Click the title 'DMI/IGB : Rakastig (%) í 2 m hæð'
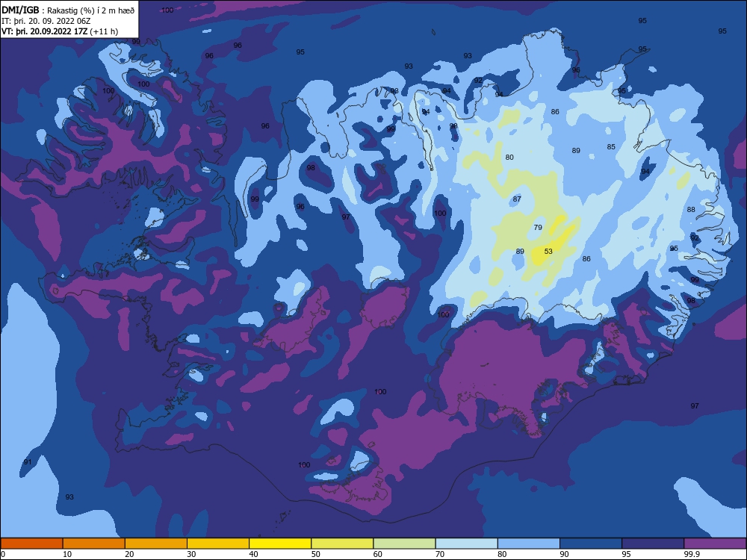747x560 pixels. pyautogui.click(x=68, y=10)
